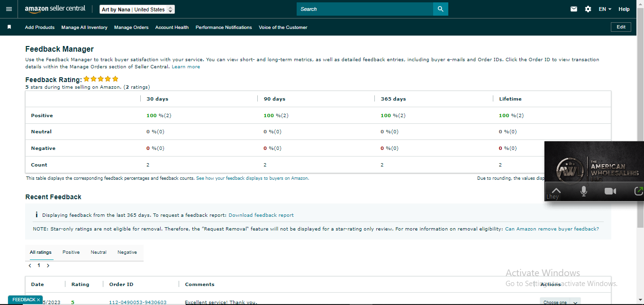Screen dimensions: 644x305
Task: Click The American Wholesalers video thumbnail
Action: point(594,162)
